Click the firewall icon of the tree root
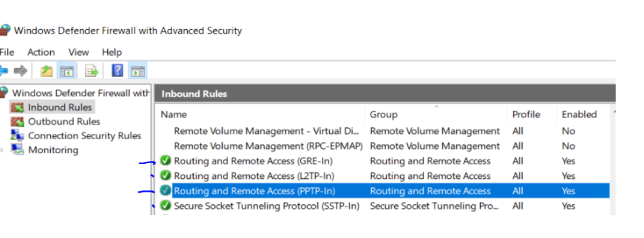644x238 pixels. point(5,93)
